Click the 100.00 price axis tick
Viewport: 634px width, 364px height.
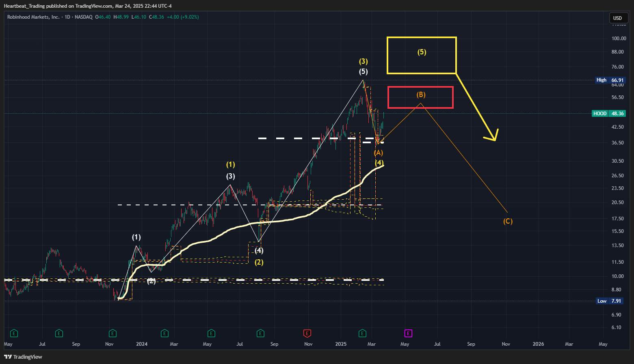click(x=619, y=39)
